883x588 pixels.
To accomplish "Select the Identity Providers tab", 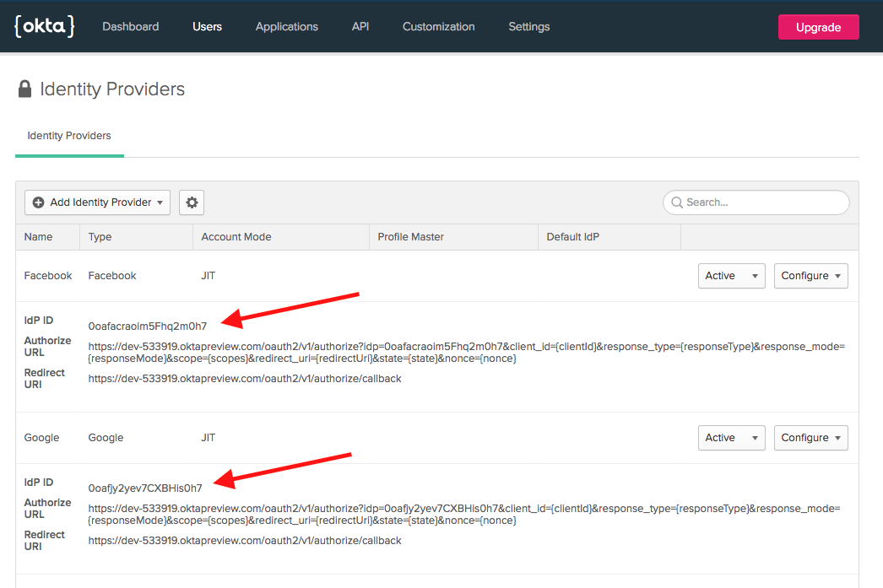I will point(69,135).
